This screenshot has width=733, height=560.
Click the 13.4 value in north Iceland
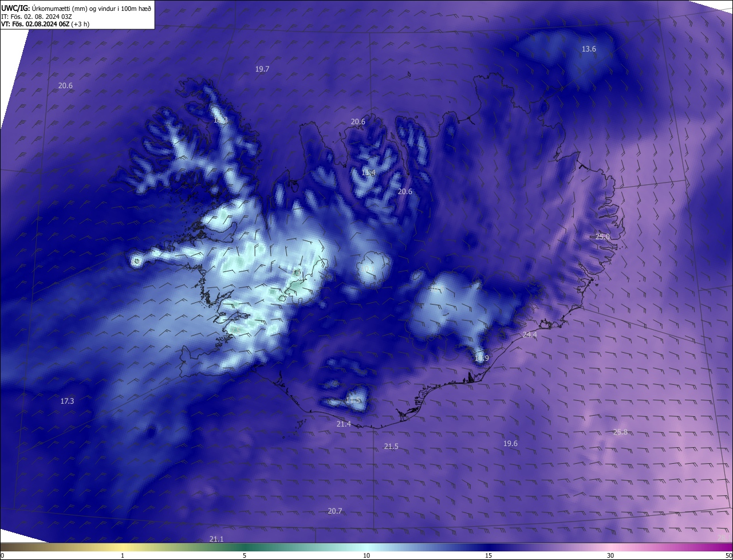tap(368, 173)
